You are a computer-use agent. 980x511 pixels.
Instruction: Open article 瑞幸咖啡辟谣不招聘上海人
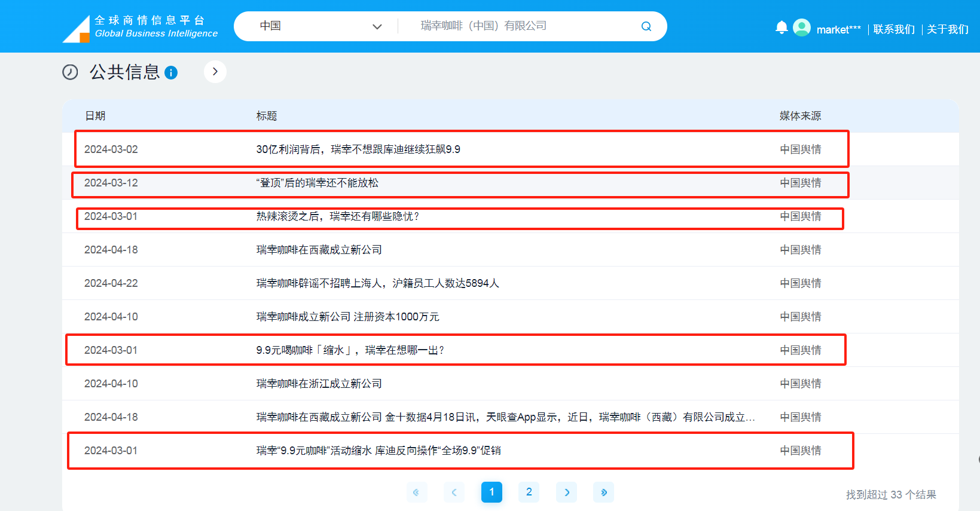click(x=378, y=283)
